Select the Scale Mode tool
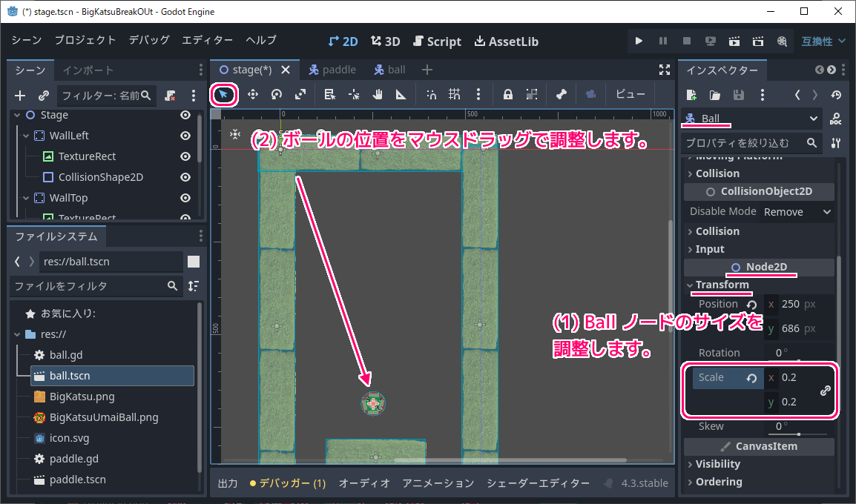Viewport: 856px width, 504px height. click(x=300, y=94)
